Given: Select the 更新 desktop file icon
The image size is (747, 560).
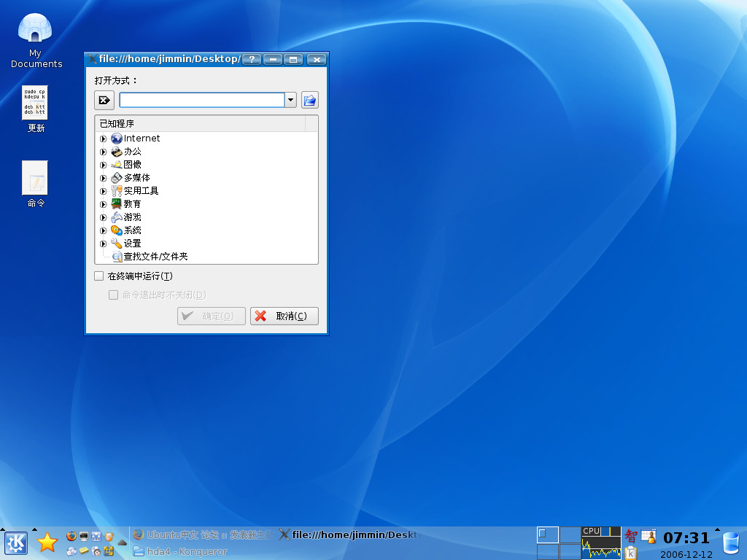Looking at the screenshot, I should click(x=35, y=109).
